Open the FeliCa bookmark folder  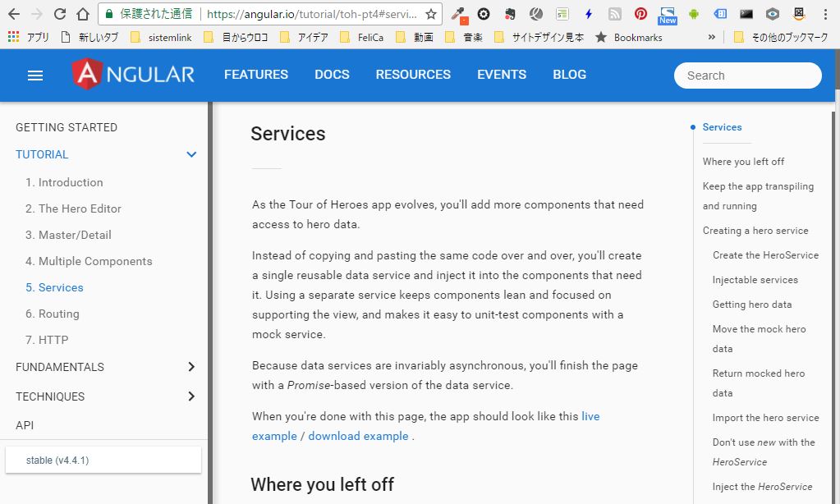point(361,37)
